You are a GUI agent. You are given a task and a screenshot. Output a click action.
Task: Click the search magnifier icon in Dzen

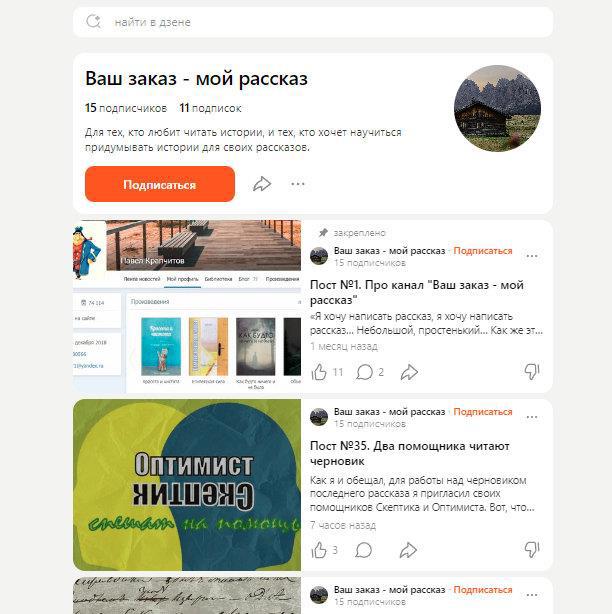[x=94, y=22]
